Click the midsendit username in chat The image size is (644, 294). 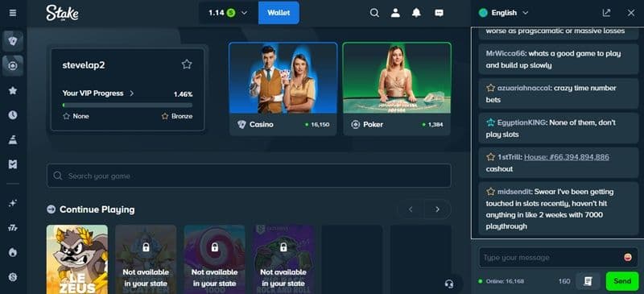pyautogui.click(x=514, y=192)
